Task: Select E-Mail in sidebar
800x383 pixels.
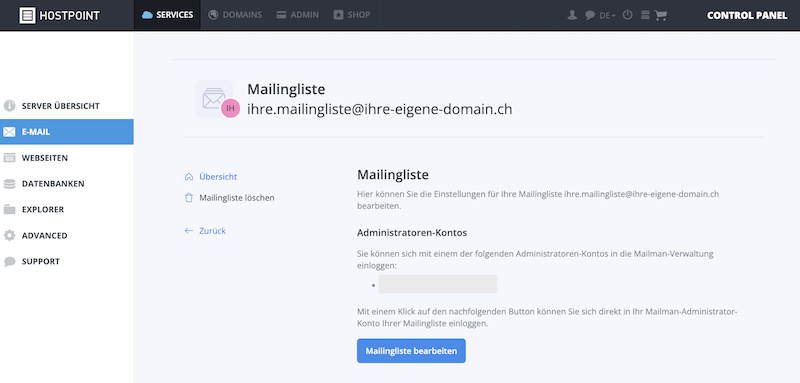Action: (x=67, y=132)
